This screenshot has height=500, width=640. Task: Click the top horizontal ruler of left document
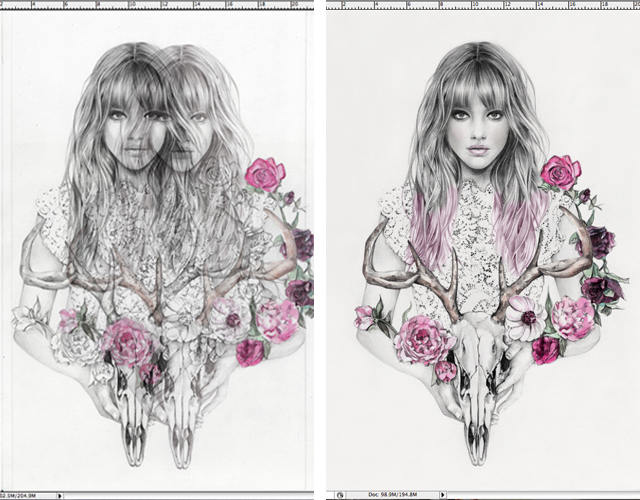pos(160,4)
